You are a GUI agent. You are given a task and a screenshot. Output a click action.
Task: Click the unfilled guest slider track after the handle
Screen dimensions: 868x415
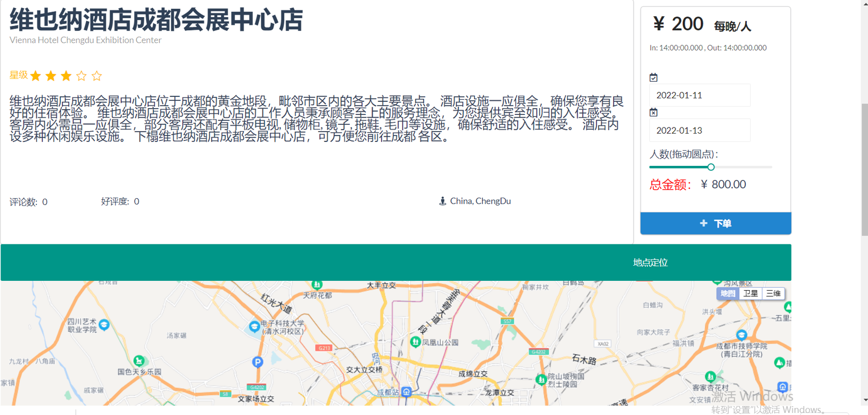(x=744, y=167)
